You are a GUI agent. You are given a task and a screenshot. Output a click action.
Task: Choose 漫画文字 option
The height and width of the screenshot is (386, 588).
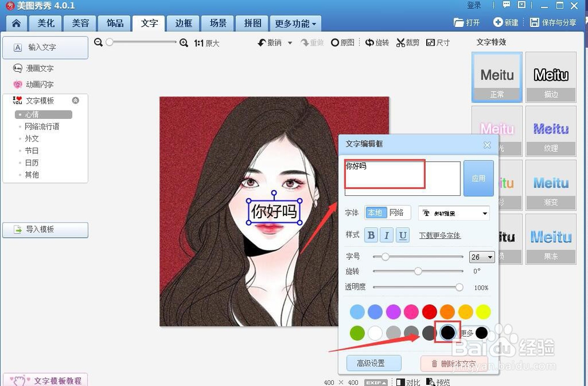click(34, 68)
